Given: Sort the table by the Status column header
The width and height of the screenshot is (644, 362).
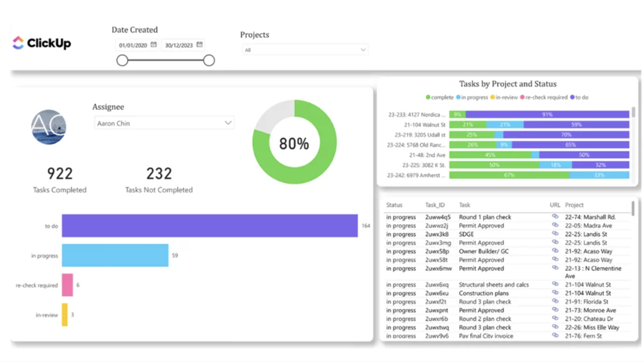Looking at the screenshot, I should coord(394,205).
